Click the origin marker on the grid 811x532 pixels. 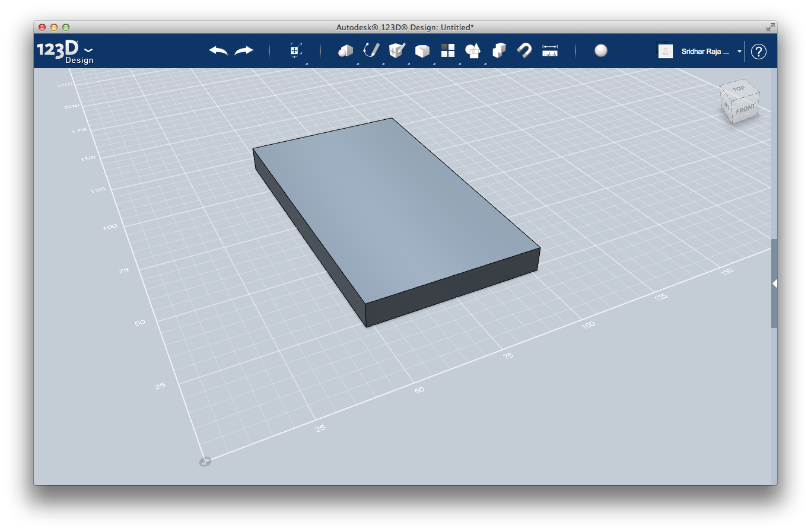pos(205,461)
